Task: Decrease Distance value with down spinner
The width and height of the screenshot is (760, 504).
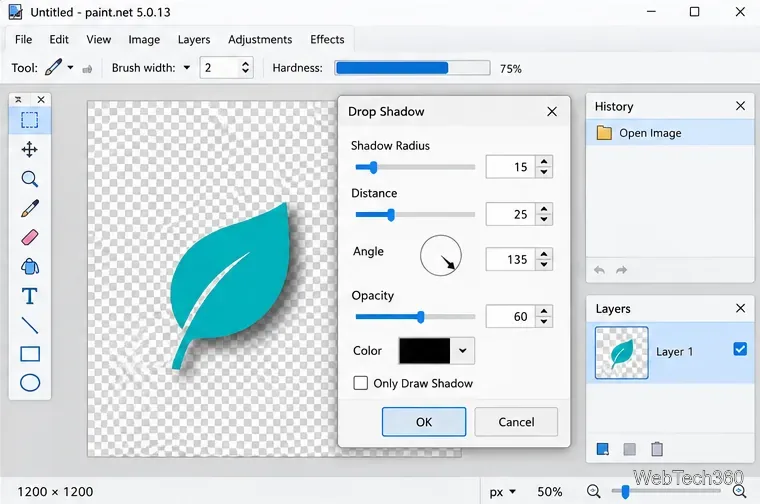Action: (544, 219)
